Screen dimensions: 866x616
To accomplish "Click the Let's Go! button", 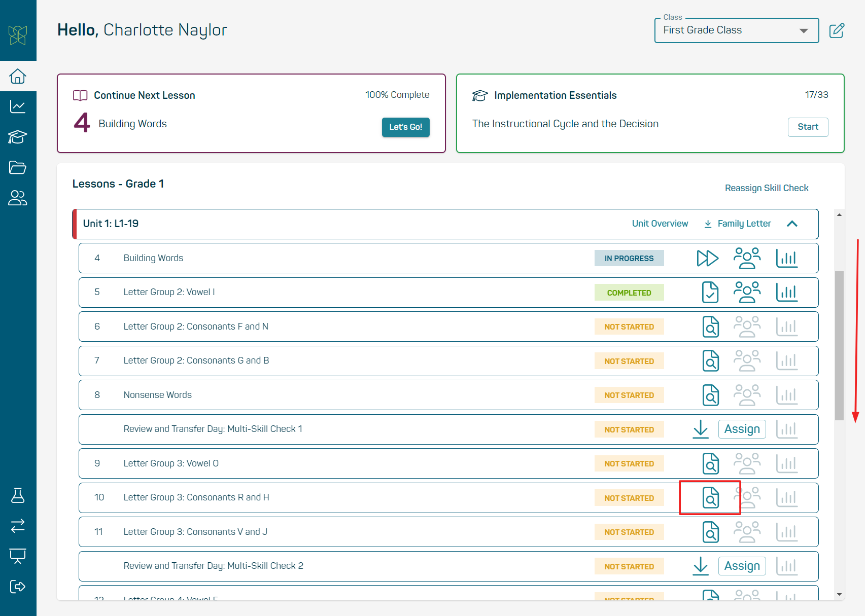I will (405, 127).
